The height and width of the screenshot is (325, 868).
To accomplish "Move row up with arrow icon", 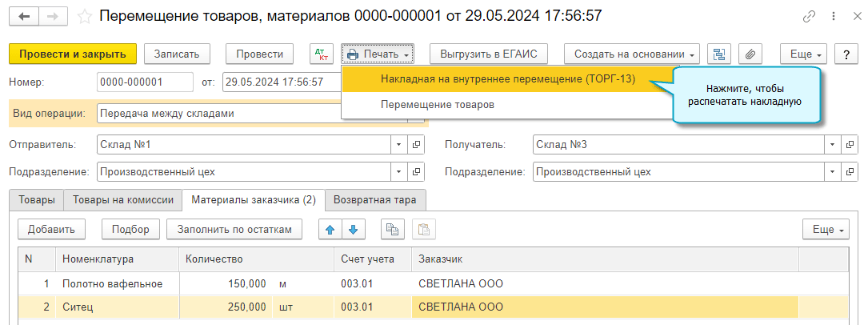I will pos(330,230).
